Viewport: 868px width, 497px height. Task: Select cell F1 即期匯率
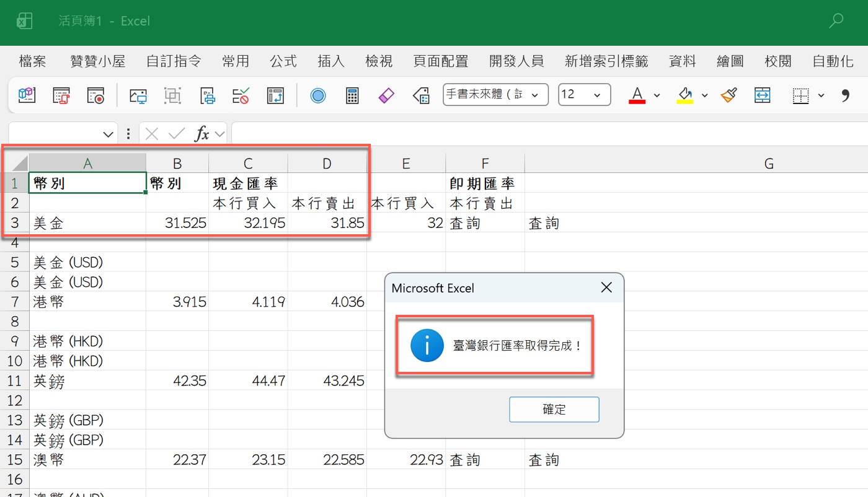(x=485, y=183)
